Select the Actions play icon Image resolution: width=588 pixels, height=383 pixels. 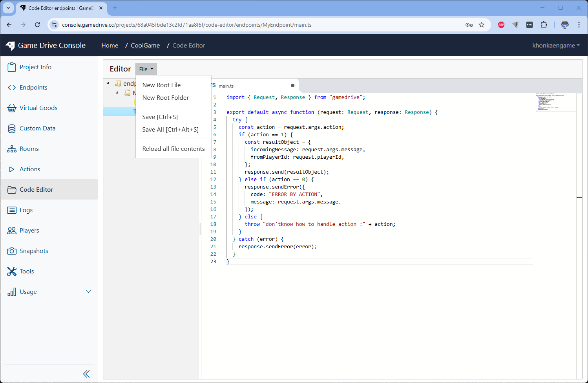(12, 169)
